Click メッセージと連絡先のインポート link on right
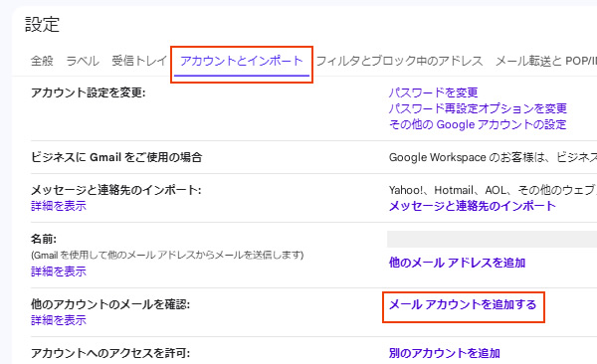The image size is (597, 364). pos(472,206)
